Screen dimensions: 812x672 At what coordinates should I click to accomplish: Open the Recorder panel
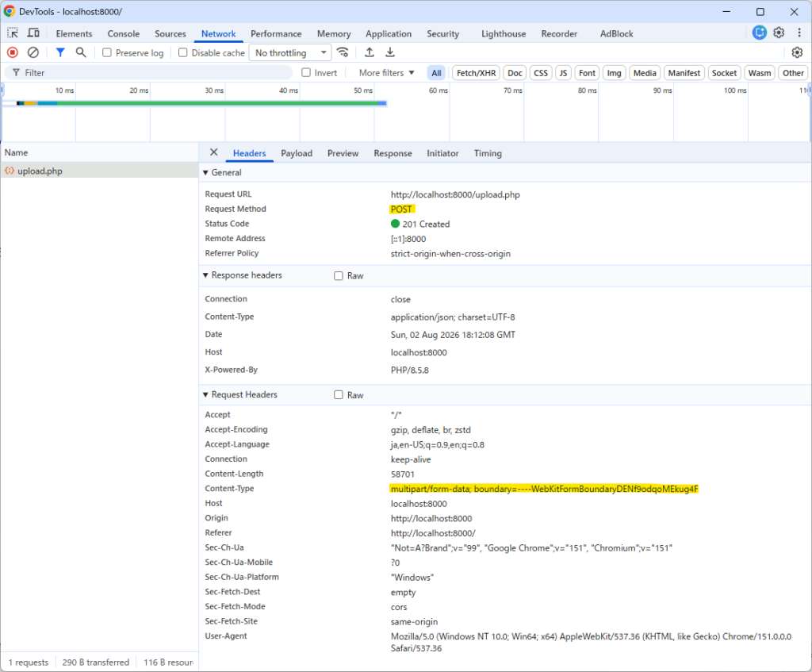[x=559, y=33]
